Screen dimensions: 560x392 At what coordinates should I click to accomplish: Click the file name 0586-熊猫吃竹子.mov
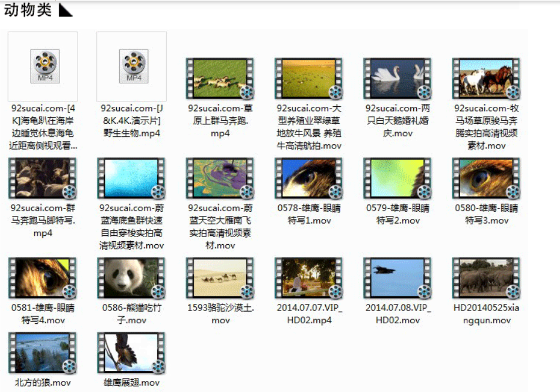(131, 314)
